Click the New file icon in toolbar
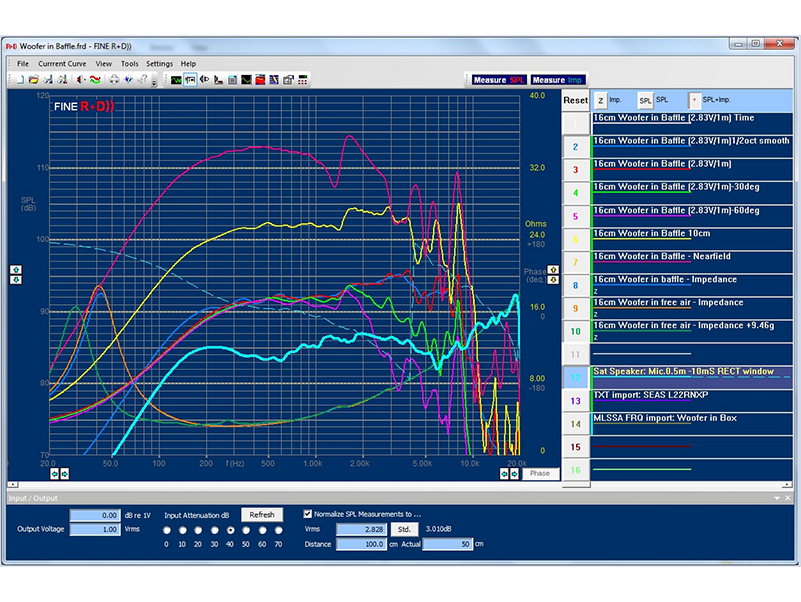 (19, 79)
